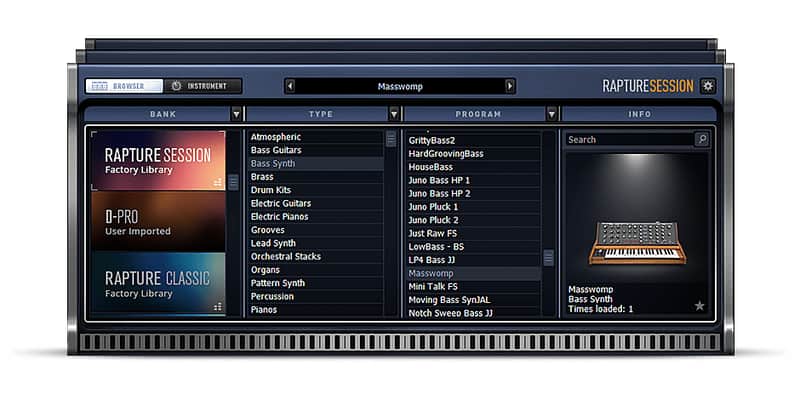The image size is (800, 400).
Task: Load the next program with the right arrow
Action: coord(510,86)
